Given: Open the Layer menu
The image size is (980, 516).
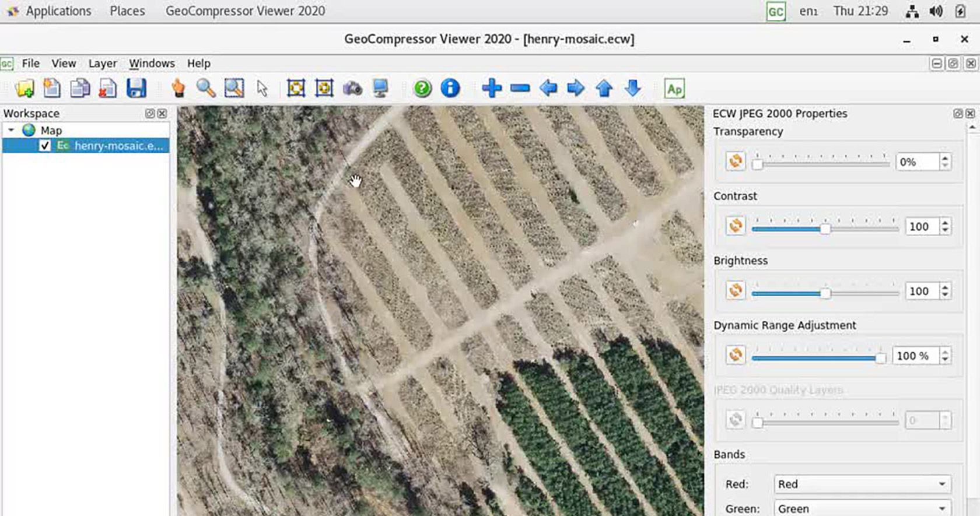Looking at the screenshot, I should click(103, 64).
